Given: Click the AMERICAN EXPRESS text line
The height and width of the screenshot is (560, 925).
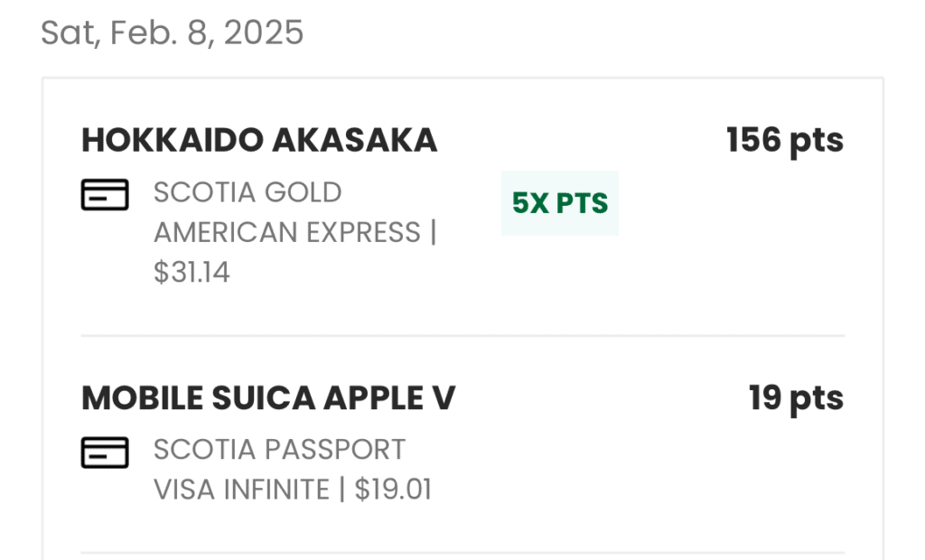Looking at the screenshot, I should point(287,232).
